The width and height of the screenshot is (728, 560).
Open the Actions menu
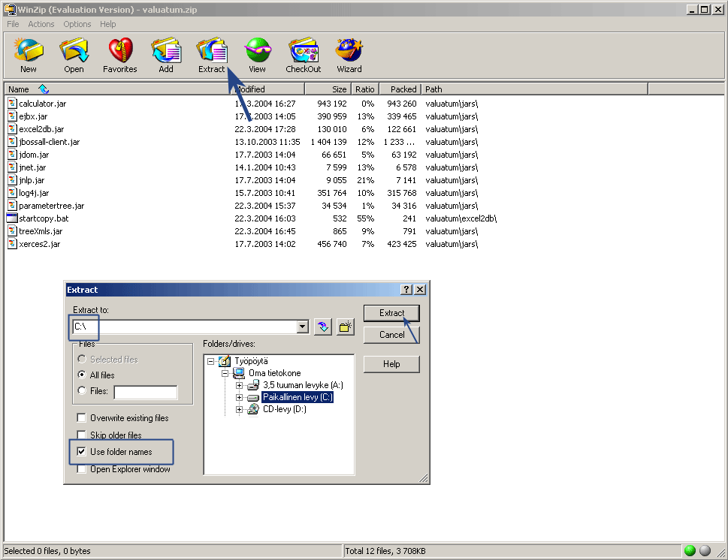tap(41, 24)
